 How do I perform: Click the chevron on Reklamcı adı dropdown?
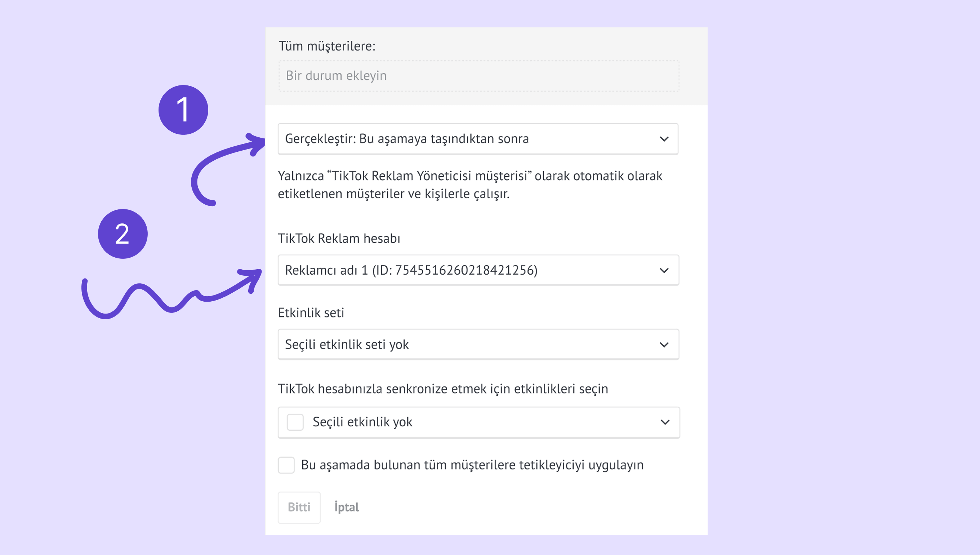(x=664, y=271)
